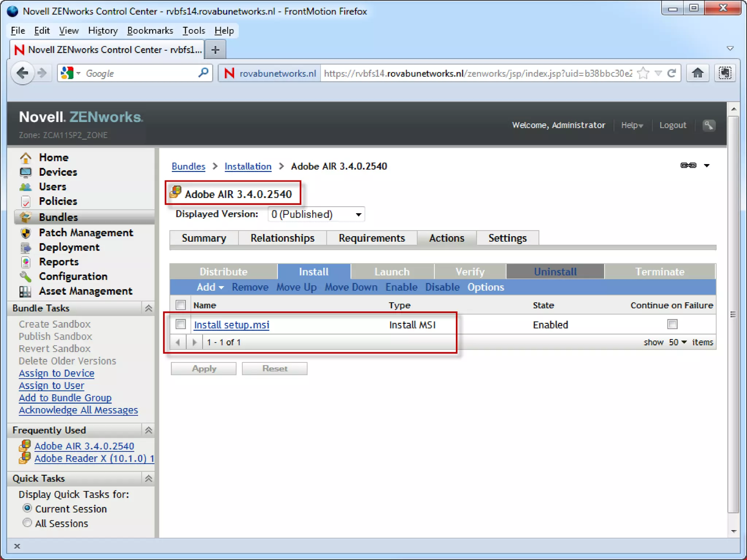
Task: Click the Installation breadcrumb link
Action: tap(248, 166)
